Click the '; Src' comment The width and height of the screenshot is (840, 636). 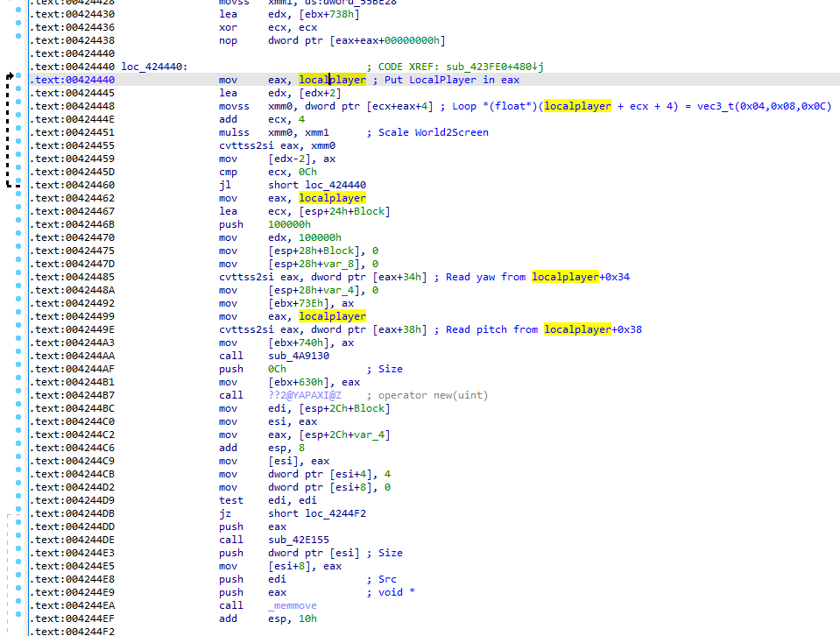(x=381, y=579)
